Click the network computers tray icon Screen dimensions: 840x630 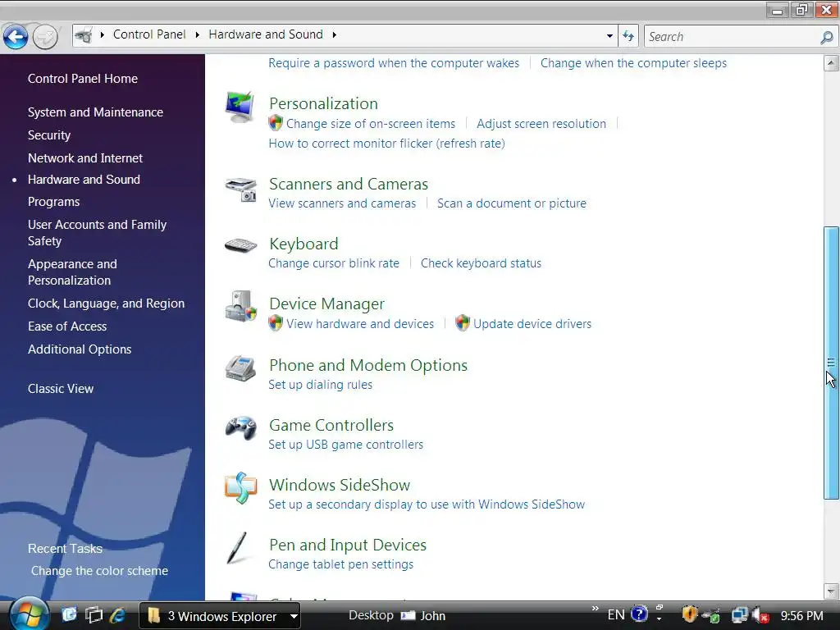[740, 615]
